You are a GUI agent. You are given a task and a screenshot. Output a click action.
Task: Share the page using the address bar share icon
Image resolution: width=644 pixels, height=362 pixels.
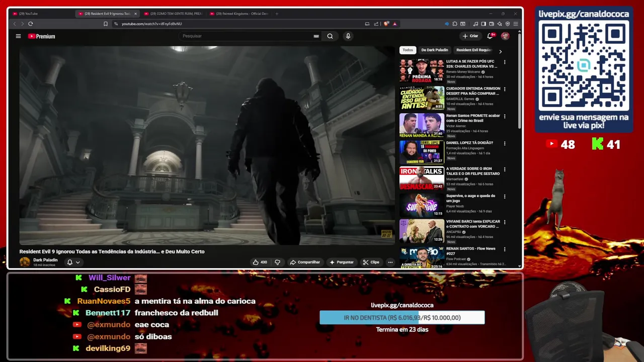pyautogui.click(x=376, y=24)
